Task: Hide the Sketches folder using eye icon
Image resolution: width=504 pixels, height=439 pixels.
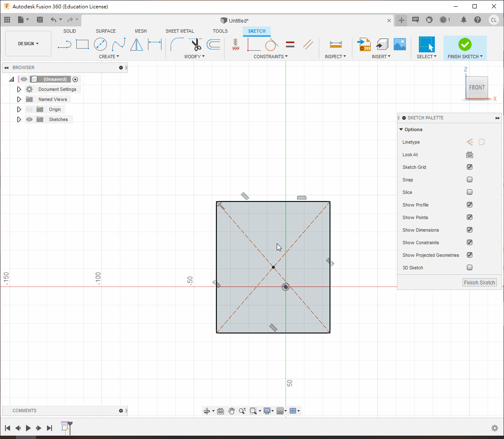Action: [x=29, y=119]
